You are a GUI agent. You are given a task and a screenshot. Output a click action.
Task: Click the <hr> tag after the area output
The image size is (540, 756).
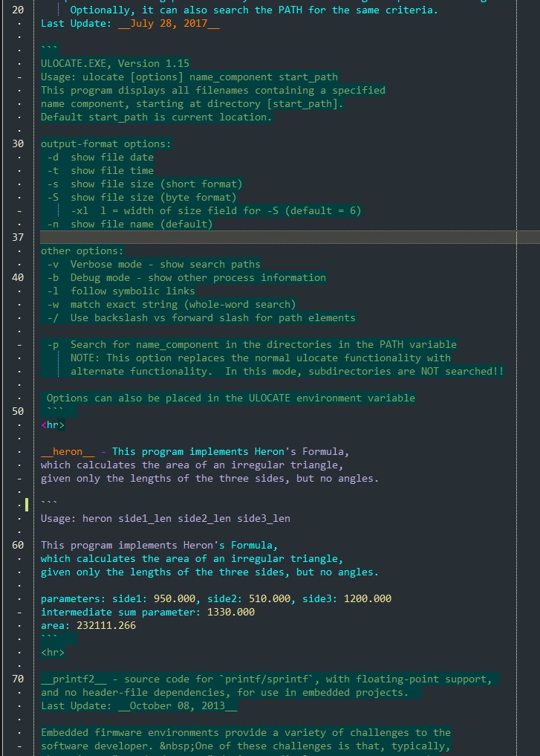click(53, 653)
